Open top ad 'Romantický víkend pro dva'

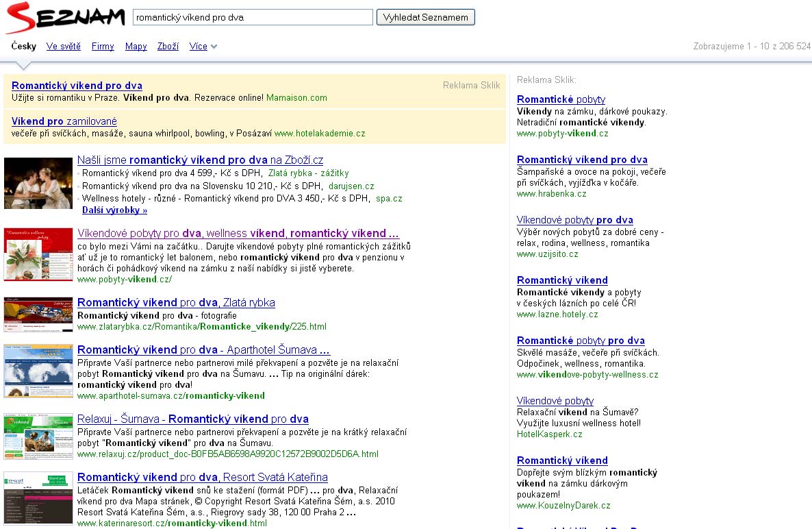click(x=77, y=86)
